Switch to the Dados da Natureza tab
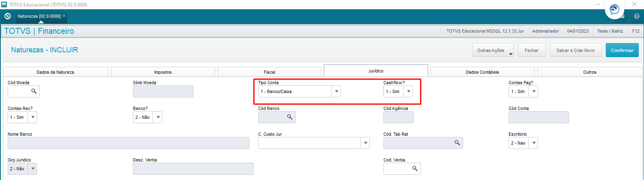The height and width of the screenshot is (180, 644). [x=55, y=72]
